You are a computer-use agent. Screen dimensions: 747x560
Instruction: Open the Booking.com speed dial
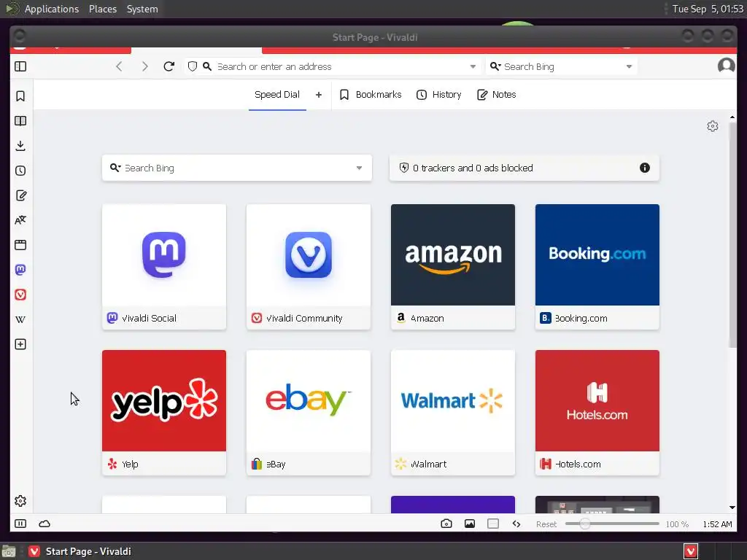pos(597,267)
